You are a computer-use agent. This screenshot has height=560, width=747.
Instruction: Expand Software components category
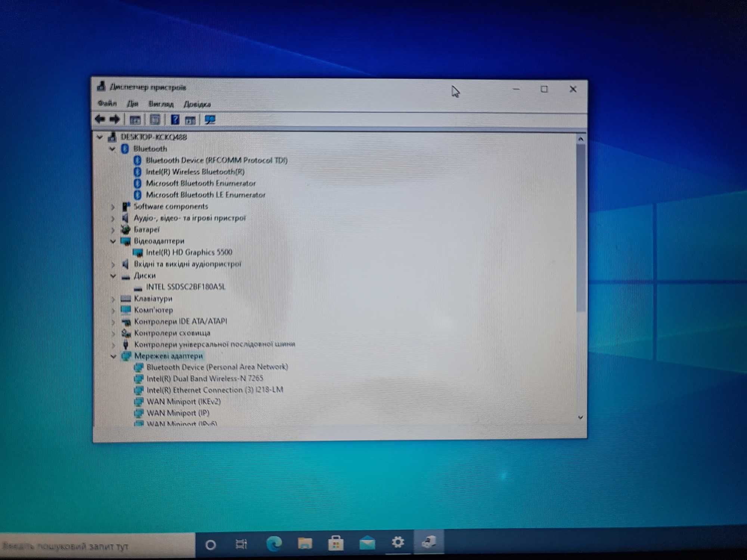(113, 206)
